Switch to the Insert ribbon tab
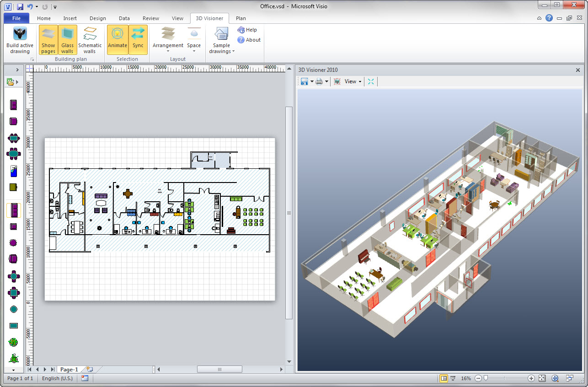 pyautogui.click(x=70, y=18)
